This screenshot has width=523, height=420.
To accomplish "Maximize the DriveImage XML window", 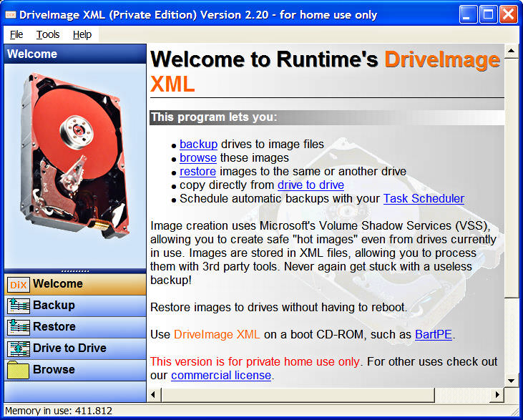I will tap(489, 14).
